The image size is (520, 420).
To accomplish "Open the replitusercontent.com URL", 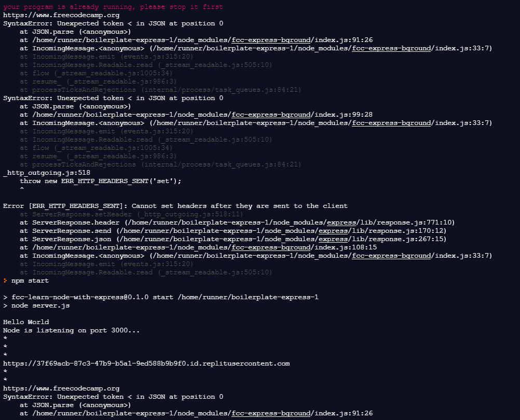I will coord(146,363).
